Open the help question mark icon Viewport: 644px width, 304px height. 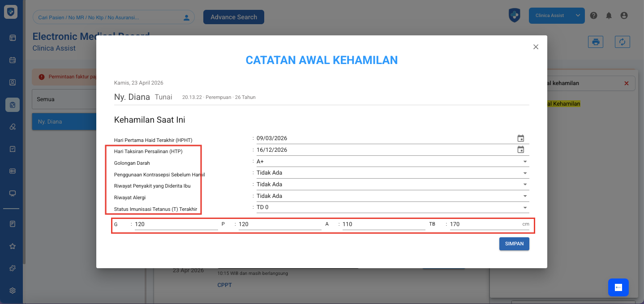point(593,16)
